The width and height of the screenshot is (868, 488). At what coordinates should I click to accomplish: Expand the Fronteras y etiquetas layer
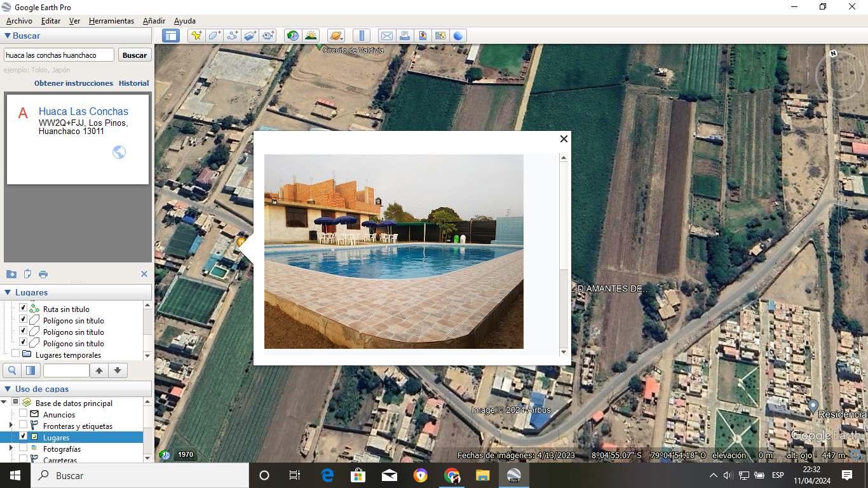pos(11,425)
